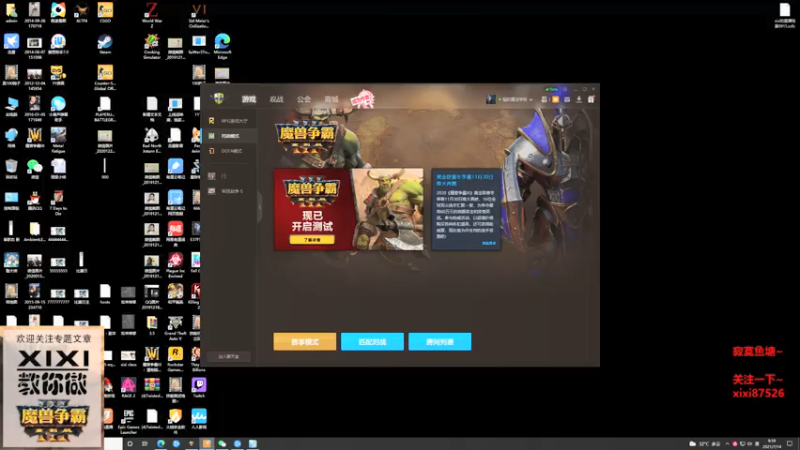Open the 商城 tab
Image resolution: width=800 pixels, height=450 pixels.
click(332, 99)
